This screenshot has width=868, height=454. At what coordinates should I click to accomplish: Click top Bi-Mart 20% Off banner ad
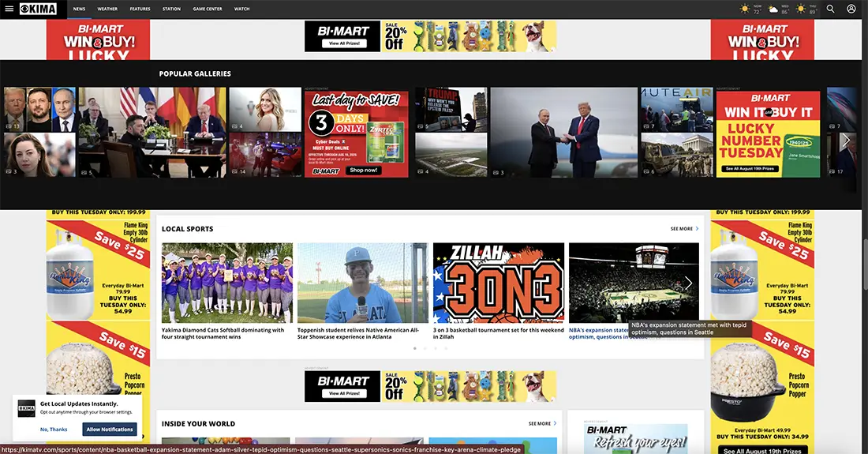[x=431, y=36]
